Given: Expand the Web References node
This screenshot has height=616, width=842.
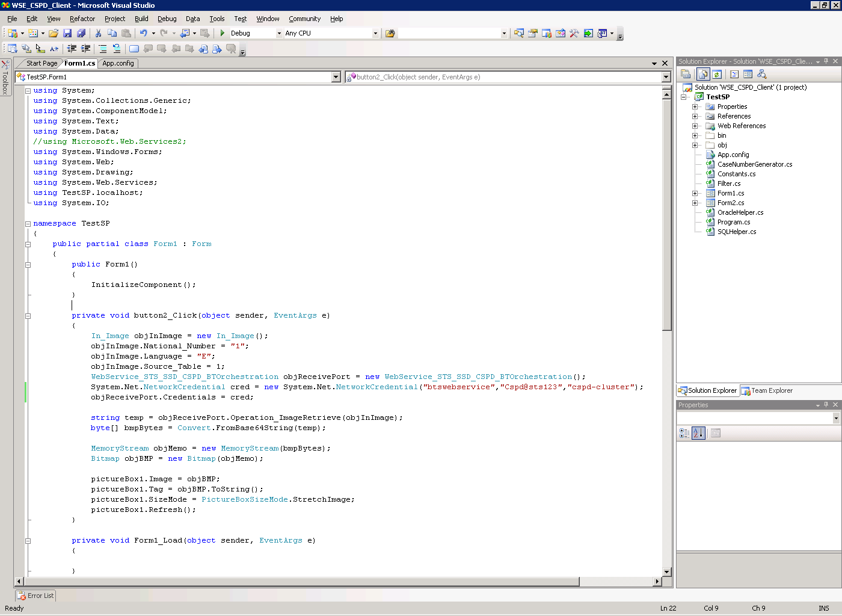Looking at the screenshot, I should 695,126.
